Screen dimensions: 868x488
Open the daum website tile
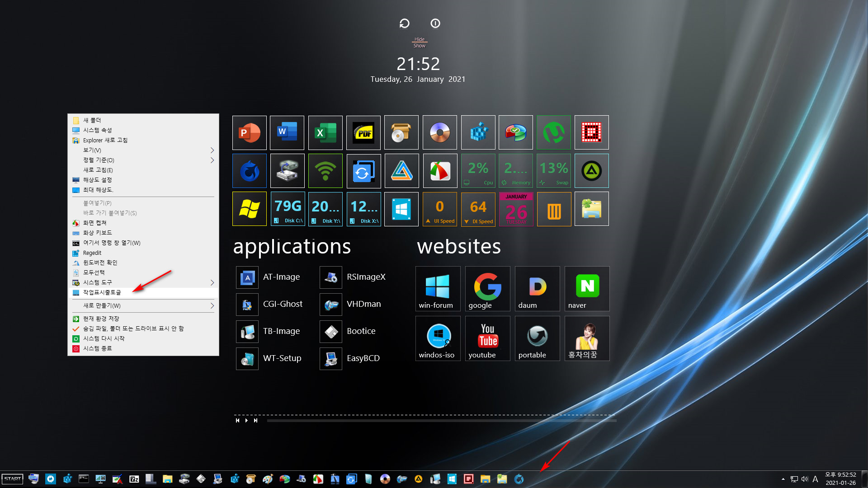pyautogui.click(x=537, y=289)
